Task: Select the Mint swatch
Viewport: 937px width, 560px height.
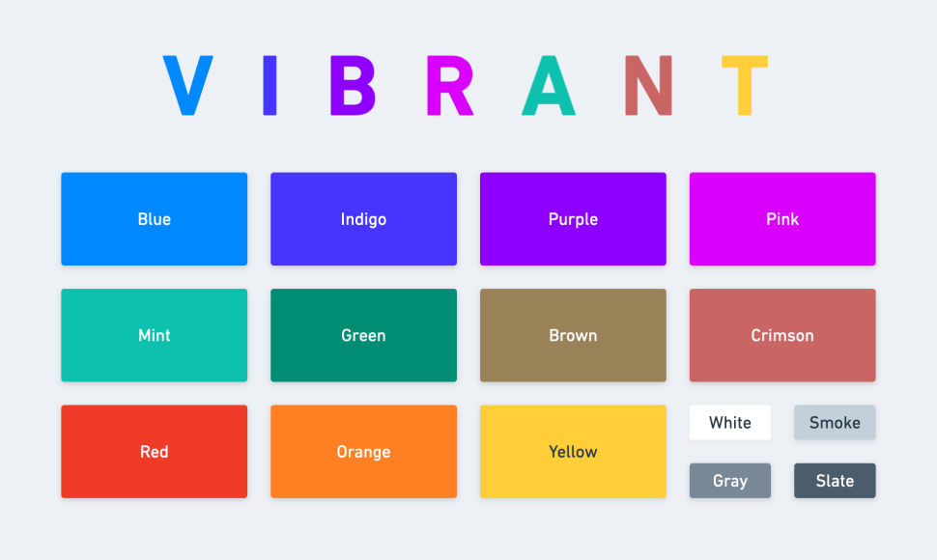Action: point(154,335)
